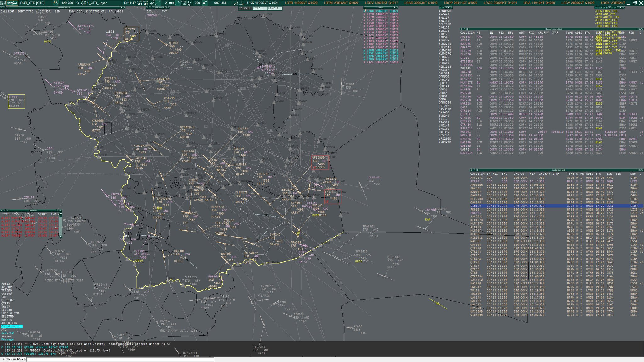Open the EuroScope main MENU icon
The height and width of the screenshot is (362, 644).
pyautogui.click(x=3, y=3)
